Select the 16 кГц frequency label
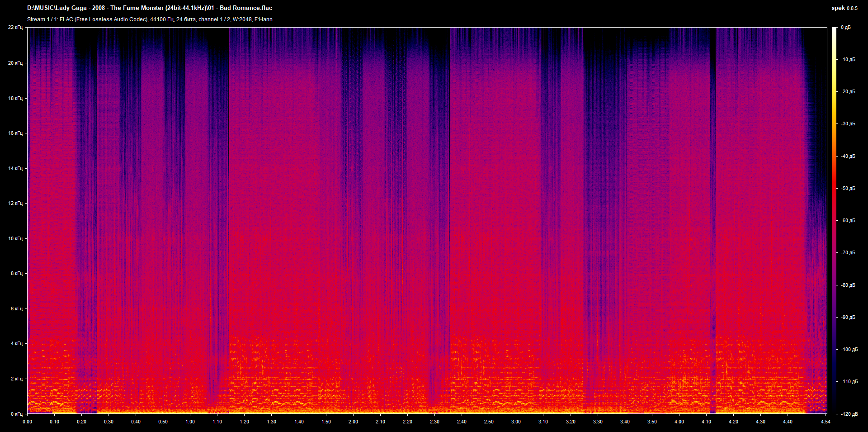 [15, 133]
